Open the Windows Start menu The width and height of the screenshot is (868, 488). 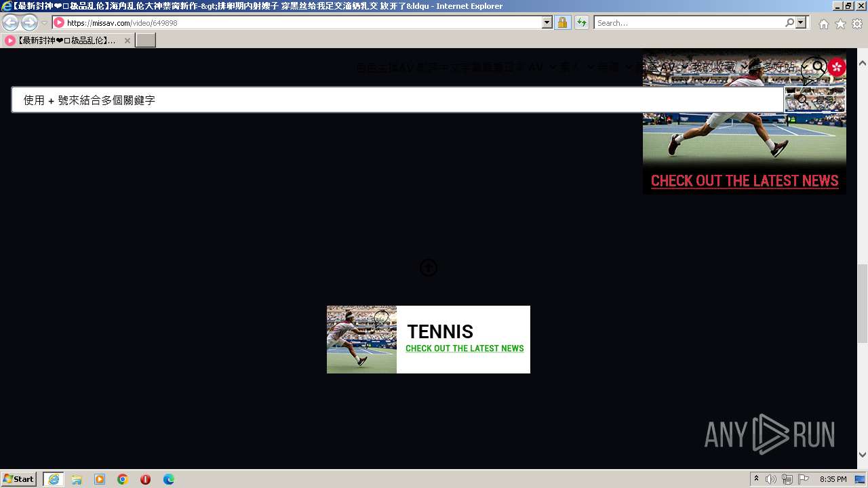tap(18, 479)
